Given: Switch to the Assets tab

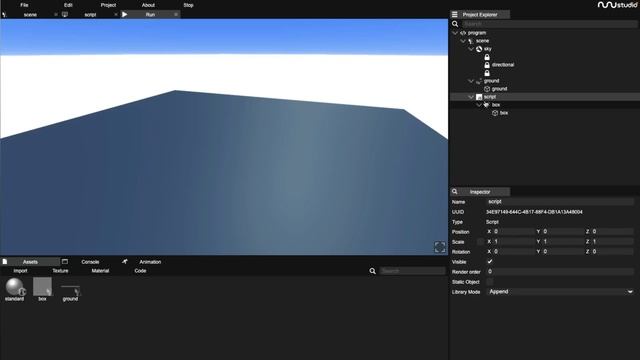Looking at the screenshot, I should (30, 262).
